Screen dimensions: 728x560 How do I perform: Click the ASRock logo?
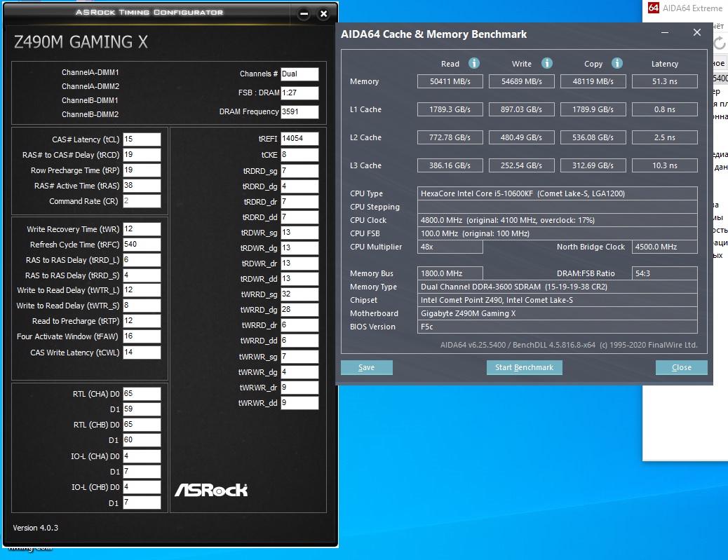click(211, 490)
